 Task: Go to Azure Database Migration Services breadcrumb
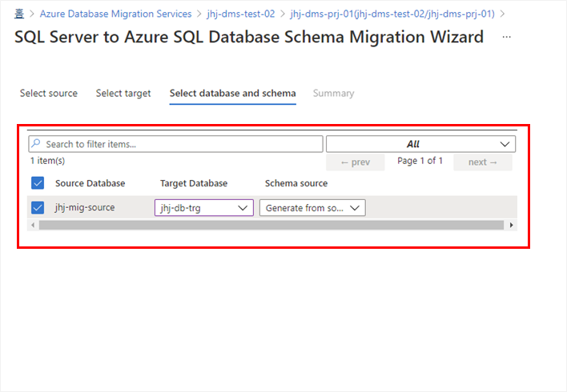115,14
